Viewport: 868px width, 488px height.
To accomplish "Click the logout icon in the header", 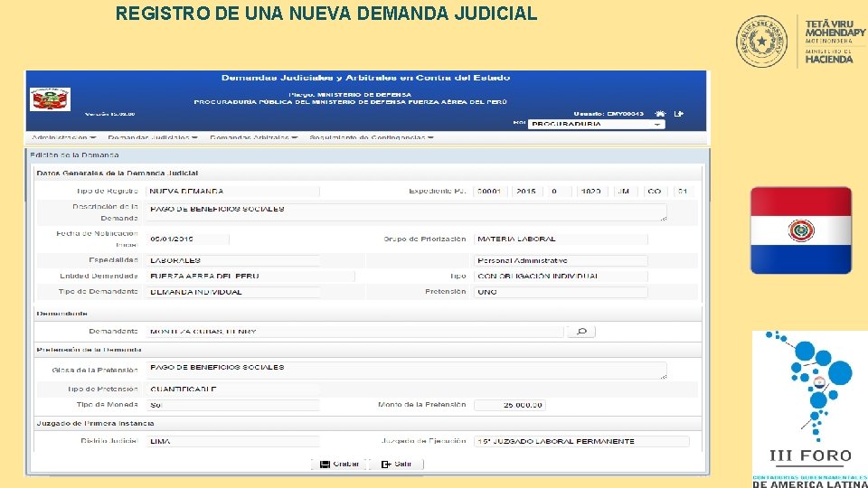I will point(679,114).
